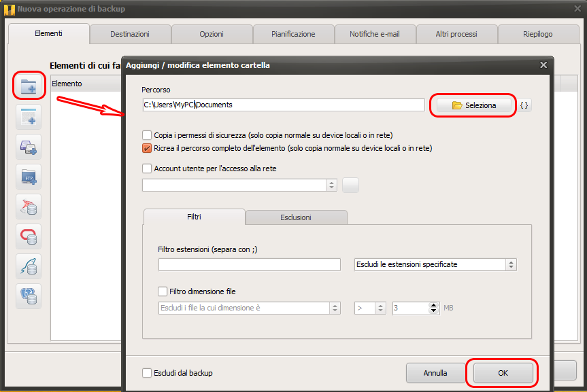587x392 pixels.
Task: Switch to the Esclusioni tab
Action: pos(296,217)
